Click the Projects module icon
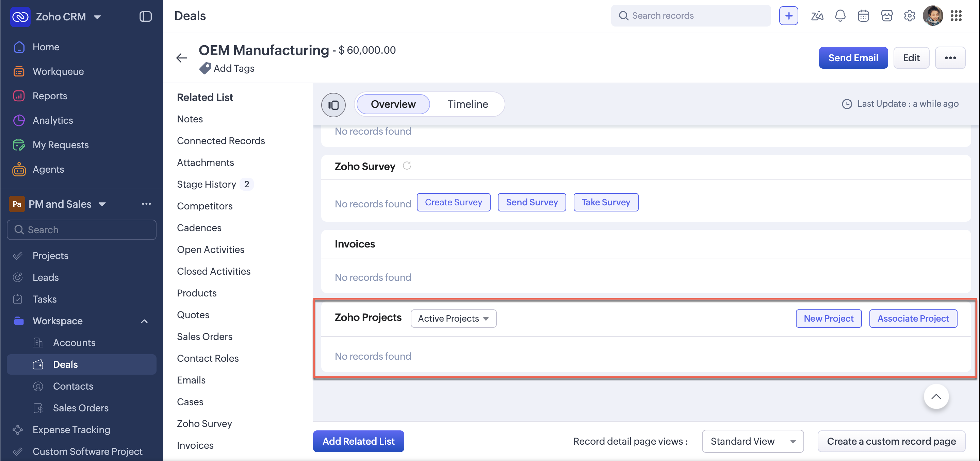 [18, 256]
